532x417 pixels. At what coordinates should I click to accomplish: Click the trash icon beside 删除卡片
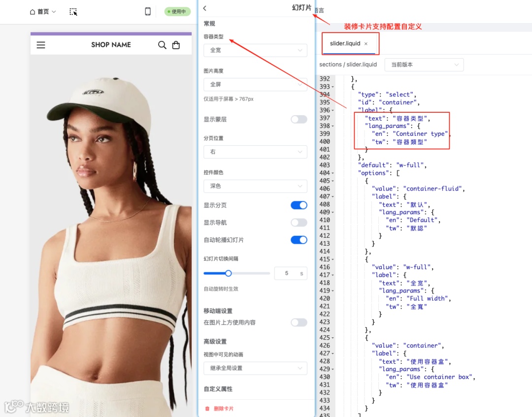tap(207, 409)
